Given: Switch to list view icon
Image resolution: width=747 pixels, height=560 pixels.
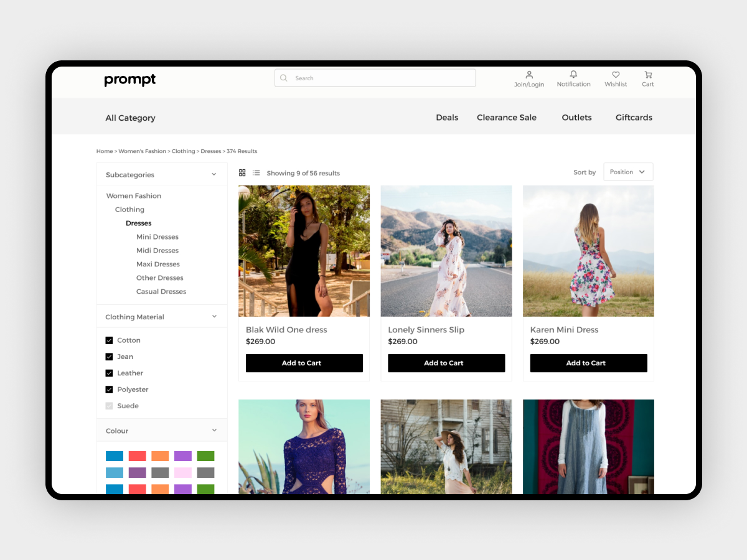Looking at the screenshot, I should (x=256, y=173).
